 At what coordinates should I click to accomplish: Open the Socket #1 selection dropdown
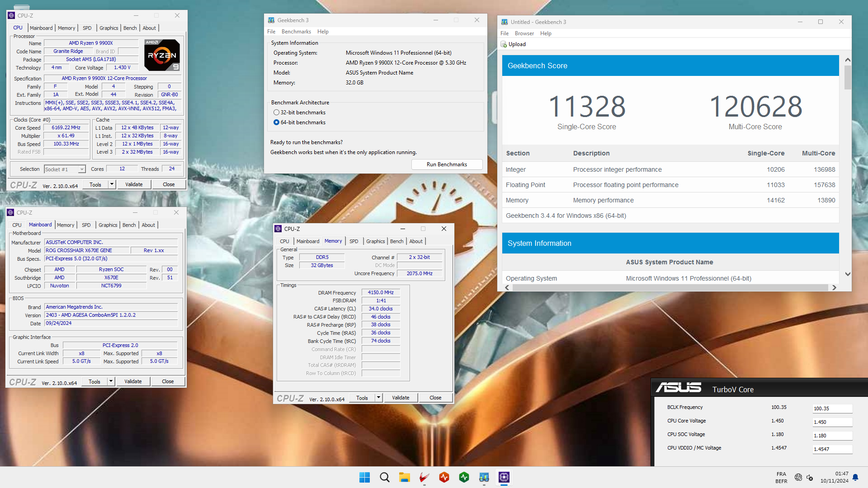point(82,169)
